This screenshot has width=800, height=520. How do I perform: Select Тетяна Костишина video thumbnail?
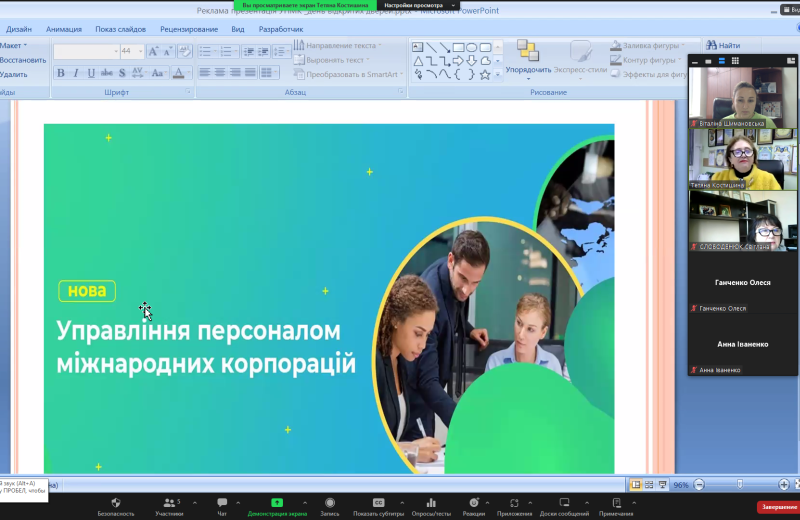(x=741, y=158)
